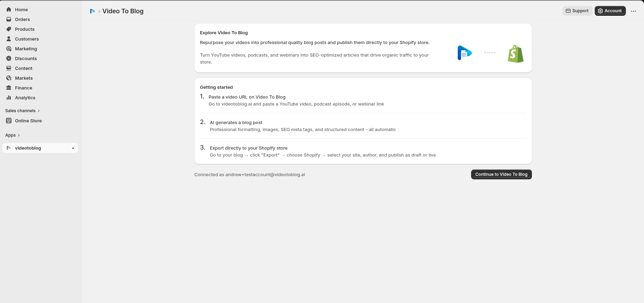
Task: Click the Support button
Action: (x=577, y=11)
